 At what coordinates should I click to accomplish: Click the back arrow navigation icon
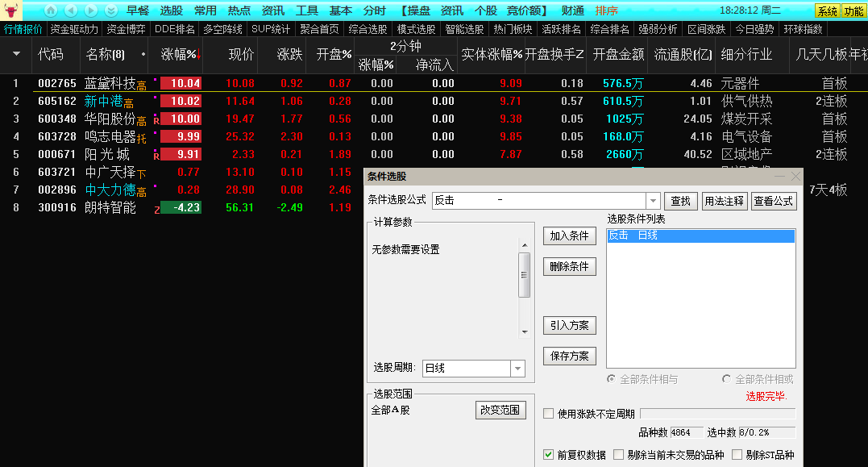pyautogui.click(x=71, y=10)
